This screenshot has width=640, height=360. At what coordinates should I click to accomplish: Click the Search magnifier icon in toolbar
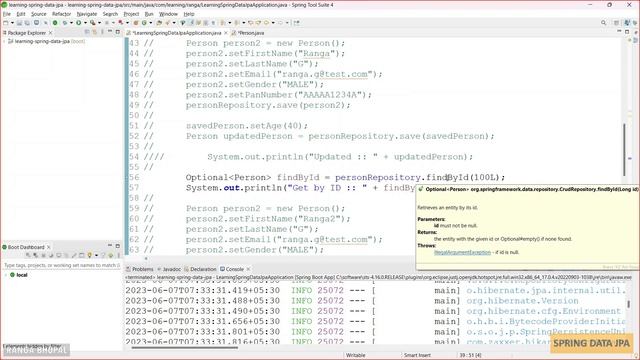pyautogui.click(x=603, y=23)
